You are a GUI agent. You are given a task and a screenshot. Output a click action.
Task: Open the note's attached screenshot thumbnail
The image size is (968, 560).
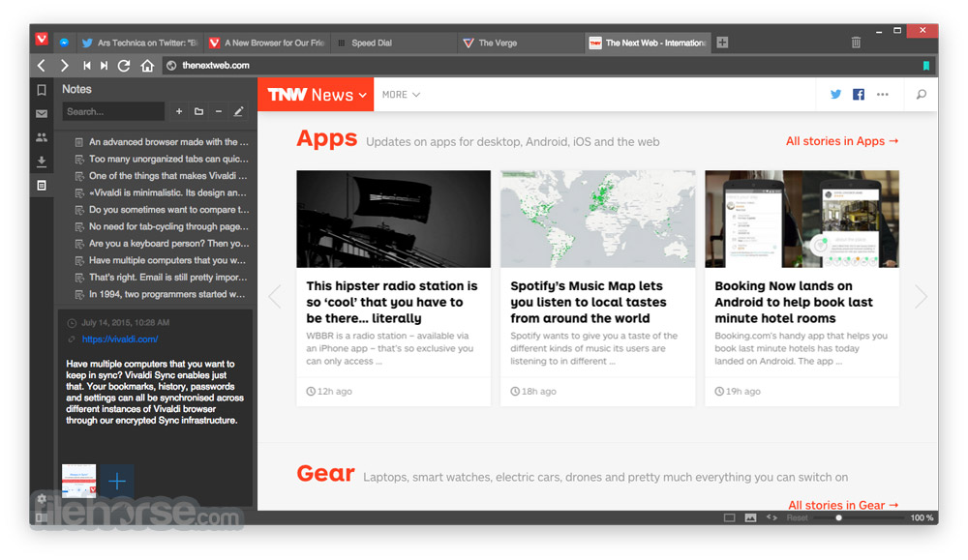click(79, 481)
